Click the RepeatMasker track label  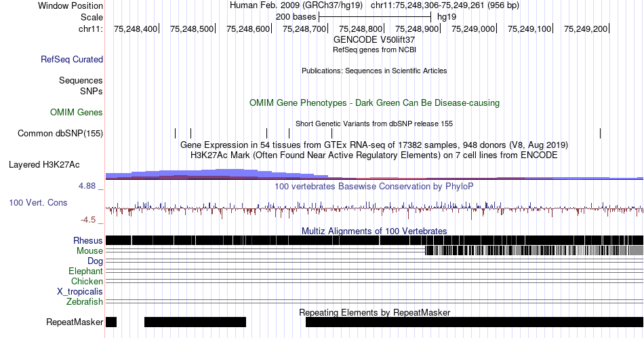75,322
